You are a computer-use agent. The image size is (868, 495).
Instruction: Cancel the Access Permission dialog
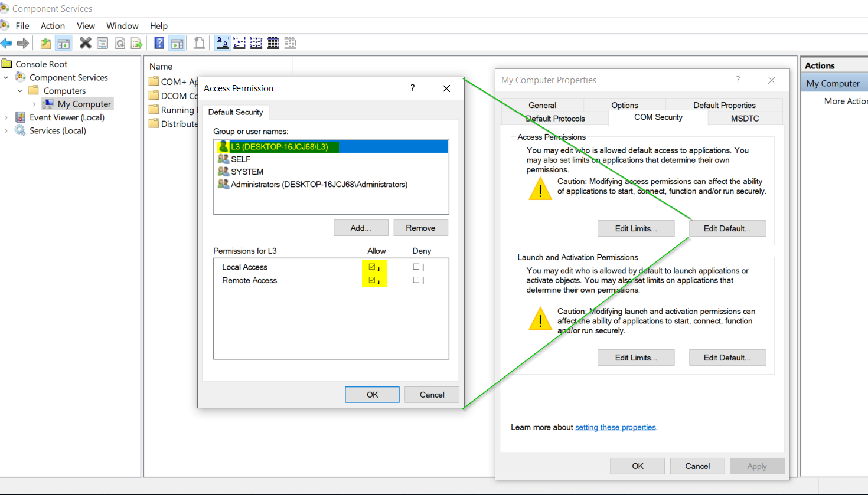(x=432, y=395)
